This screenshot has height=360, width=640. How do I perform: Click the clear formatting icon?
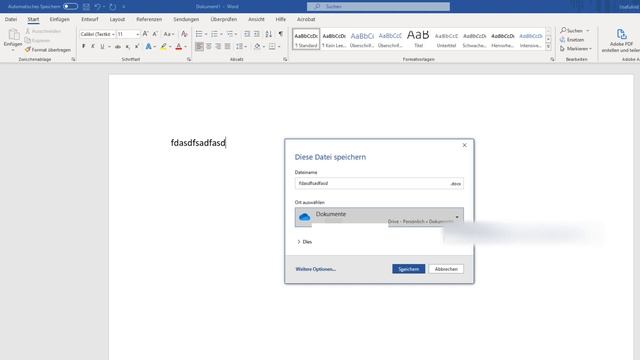(184, 34)
